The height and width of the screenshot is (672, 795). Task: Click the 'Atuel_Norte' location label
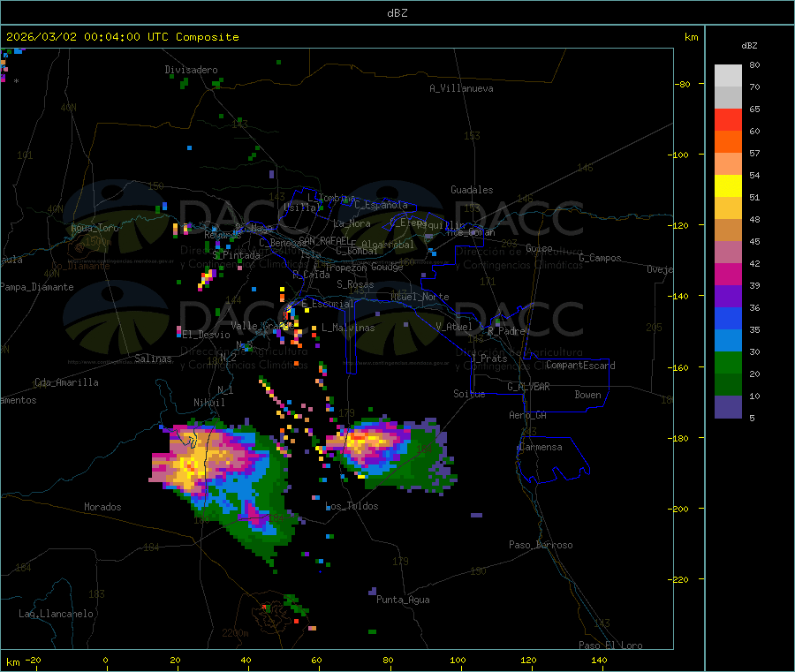coord(420,297)
